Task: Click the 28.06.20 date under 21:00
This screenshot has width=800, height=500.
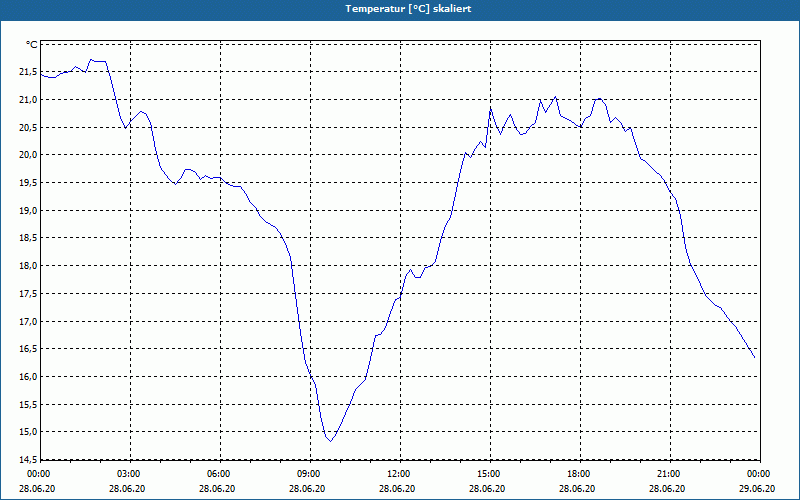Action: tap(667, 488)
